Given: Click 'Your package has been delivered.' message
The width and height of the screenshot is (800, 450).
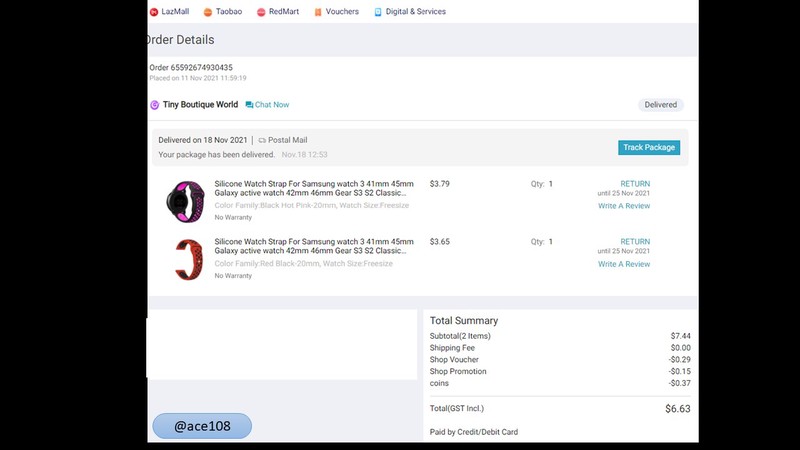Looking at the screenshot, I should (216, 155).
